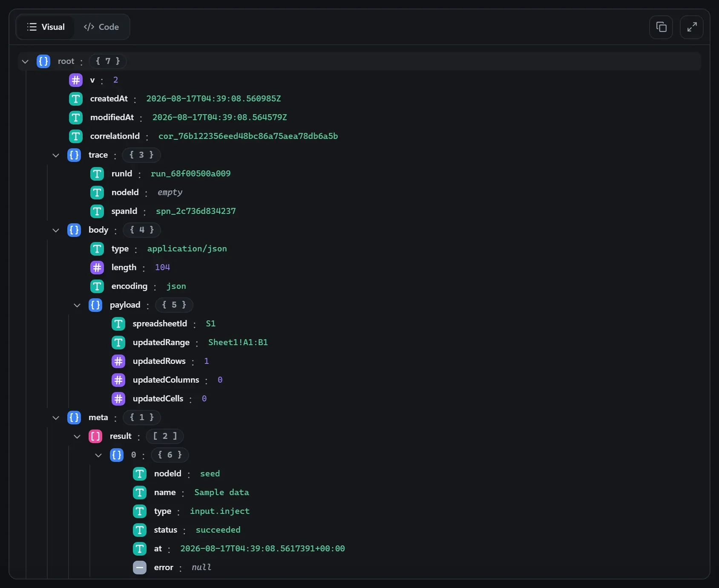The height and width of the screenshot is (588, 719).
Task: Click the number icon beside length
Action: pyautogui.click(x=97, y=268)
